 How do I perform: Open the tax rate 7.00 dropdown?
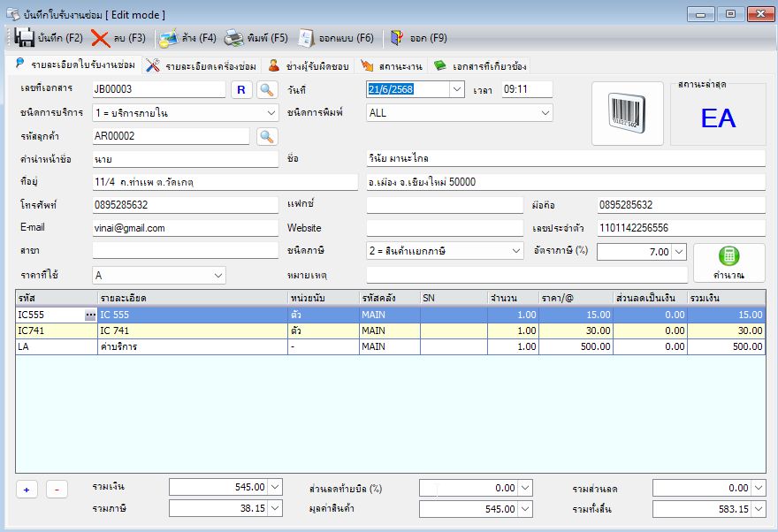[680, 252]
